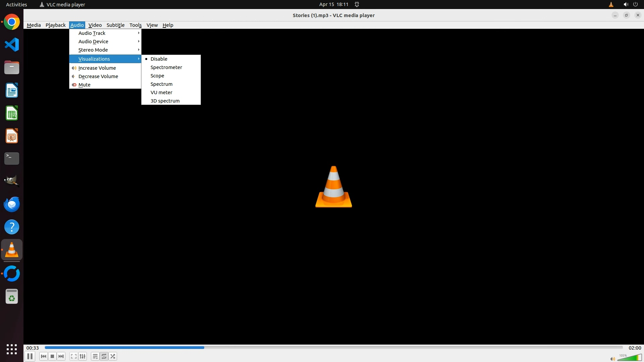Skip to the previous media track
The height and width of the screenshot is (362, 644).
pos(44,356)
